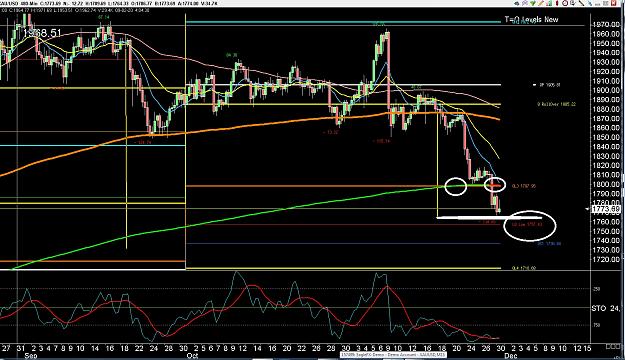Click the Oct month label on the time axis
This screenshot has height=360, width=625.
193,355
